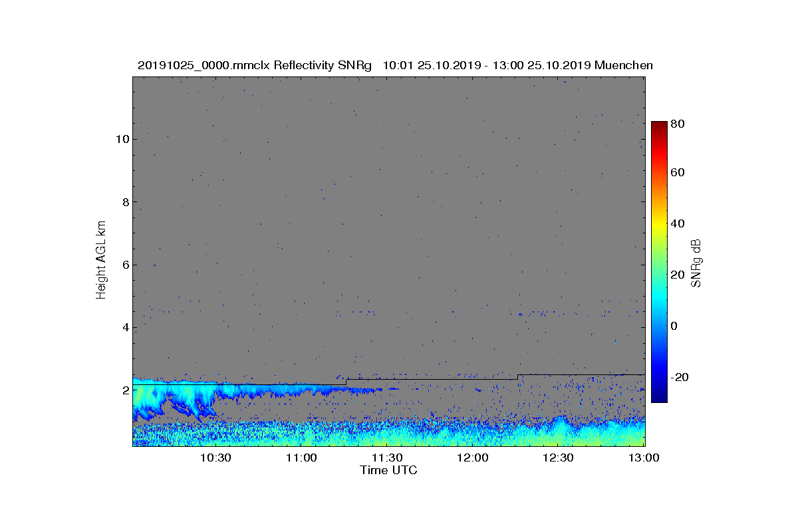The height and width of the screenshot is (532, 798).
Task: Click the colorbar value 60
Action: tap(678, 173)
